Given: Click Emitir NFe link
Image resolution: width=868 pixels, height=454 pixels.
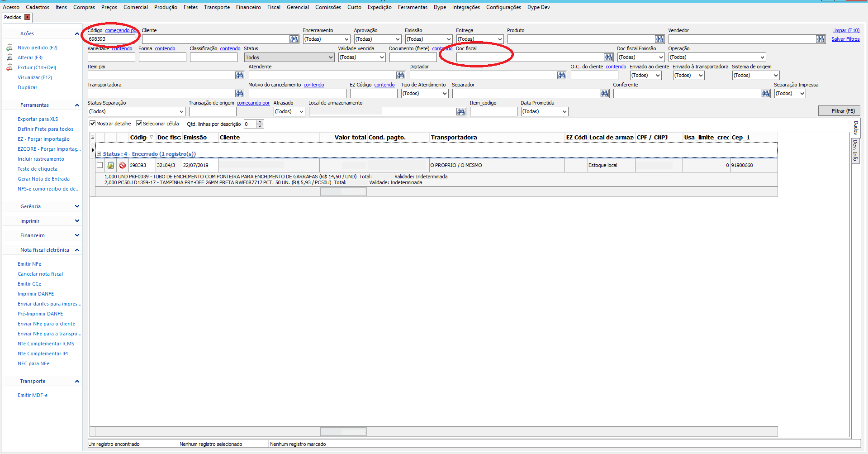Looking at the screenshot, I should coord(29,264).
